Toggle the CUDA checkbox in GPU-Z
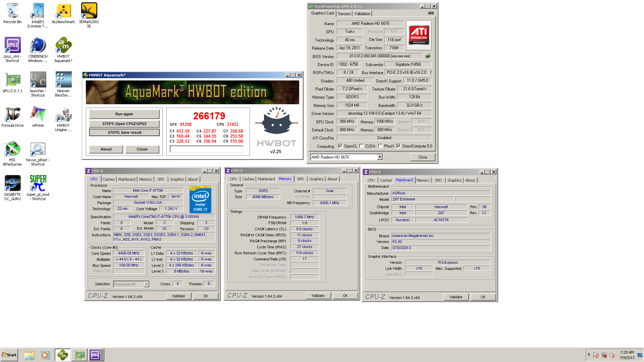 click(x=361, y=146)
